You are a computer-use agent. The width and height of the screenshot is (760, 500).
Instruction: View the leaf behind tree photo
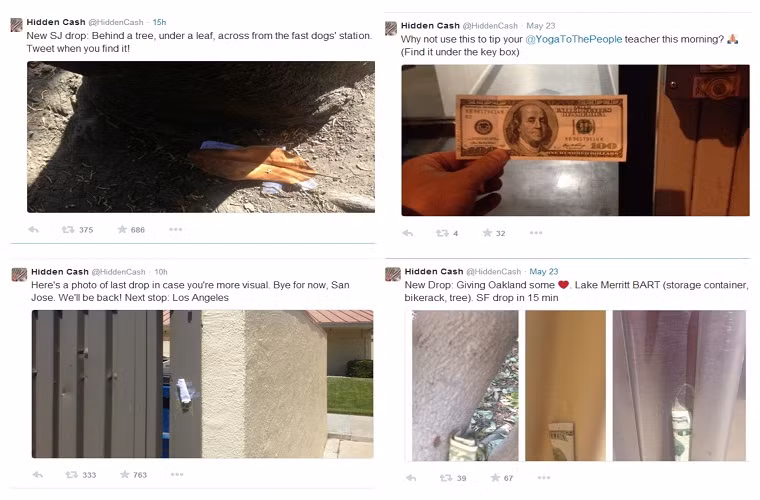coord(201,137)
